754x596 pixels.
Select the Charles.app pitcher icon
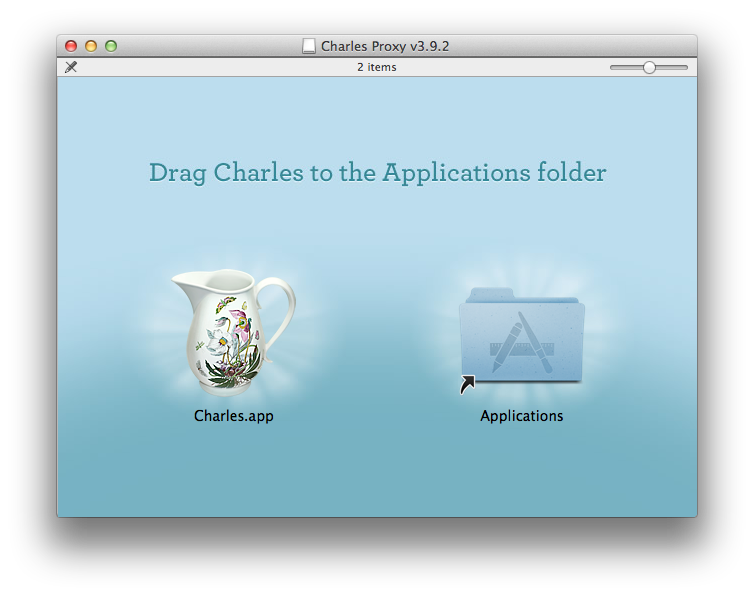point(234,332)
